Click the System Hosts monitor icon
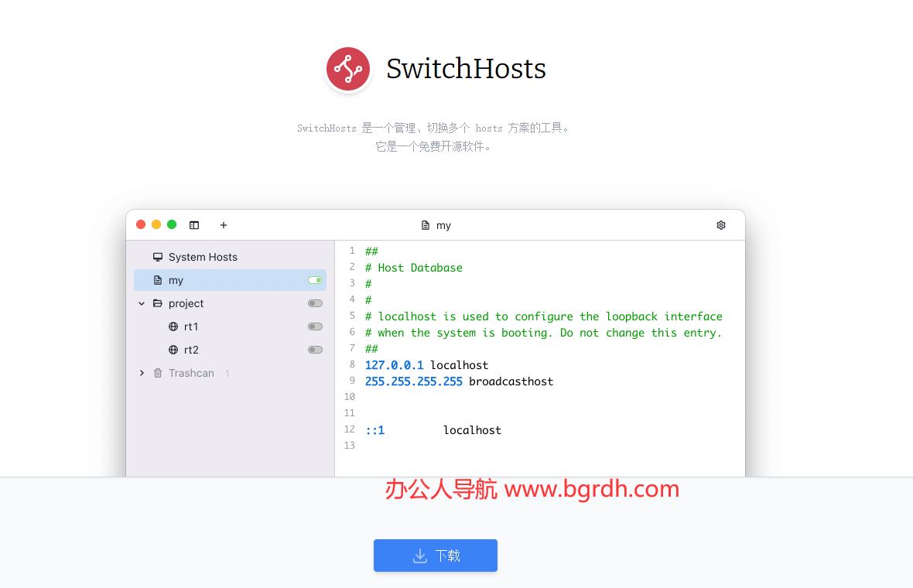Viewport: 913px width, 588px height. (x=158, y=256)
